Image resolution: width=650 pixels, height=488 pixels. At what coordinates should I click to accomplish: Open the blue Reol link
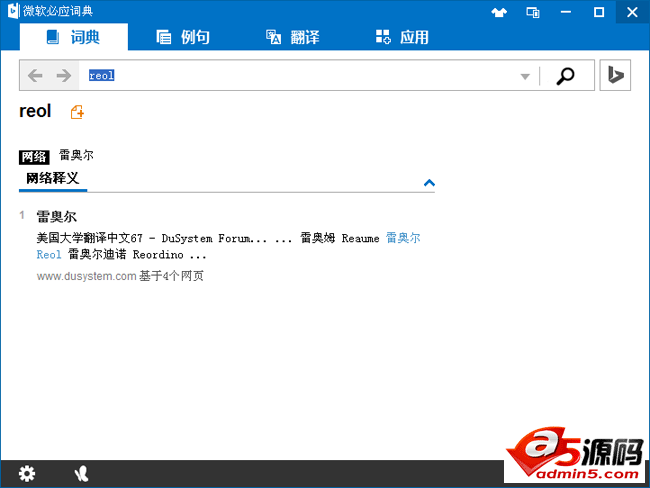49,255
